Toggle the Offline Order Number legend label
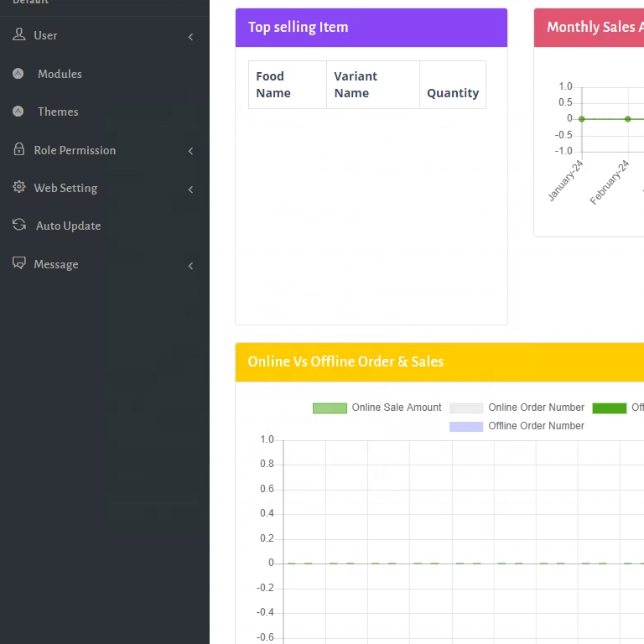 pyautogui.click(x=536, y=426)
